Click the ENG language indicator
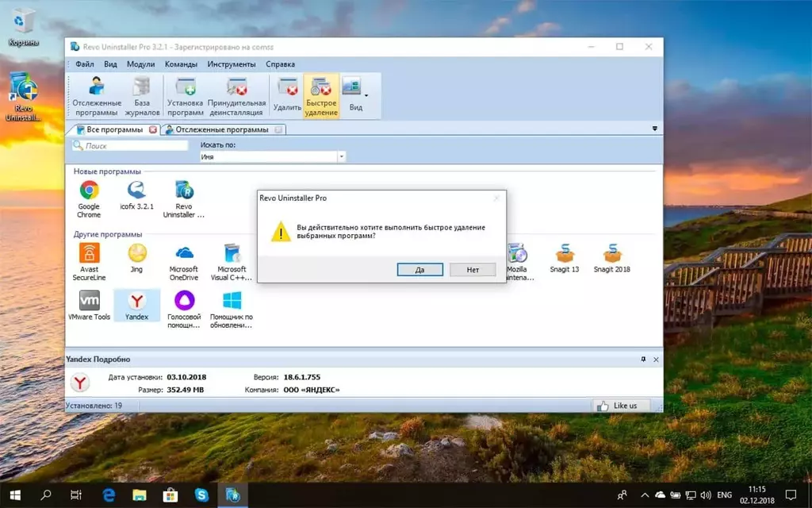Image resolution: width=812 pixels, height=508 pixels. 725,495
